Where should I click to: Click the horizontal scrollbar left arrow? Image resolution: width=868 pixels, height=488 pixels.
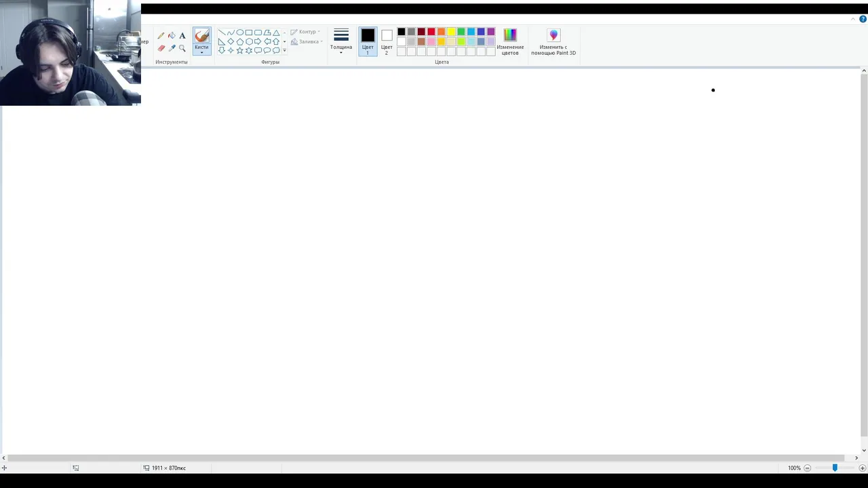[x=3, y=458]
